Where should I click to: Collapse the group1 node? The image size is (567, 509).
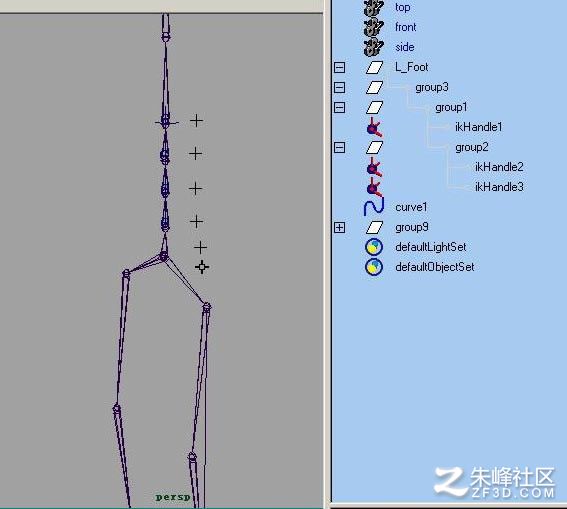click(x=340, y=107)
